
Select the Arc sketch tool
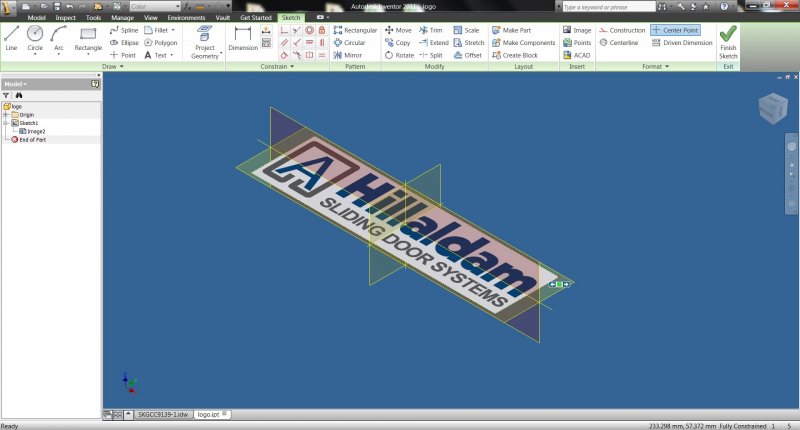coord(59,38)
